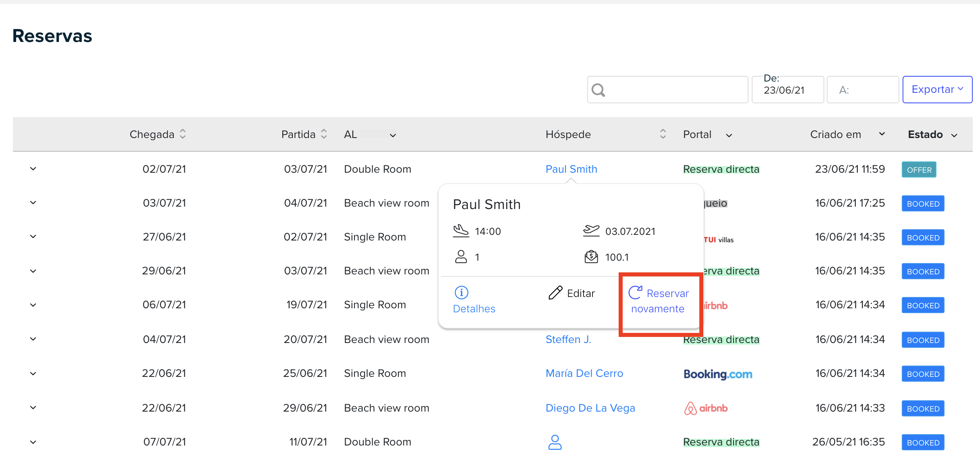Click the Reservas page heading
Image resolution: width=980 pixels, height=460 pixels.
52,36
